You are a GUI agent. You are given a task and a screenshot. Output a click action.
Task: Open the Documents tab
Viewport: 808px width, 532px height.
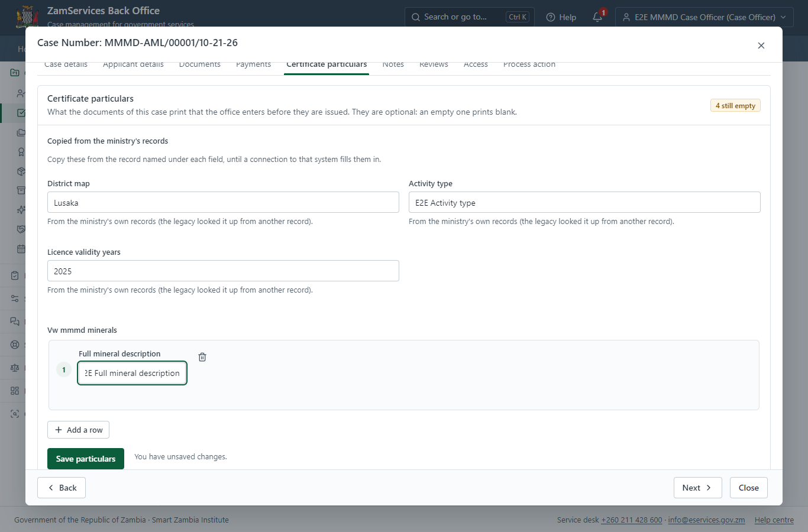click(200, 64)
